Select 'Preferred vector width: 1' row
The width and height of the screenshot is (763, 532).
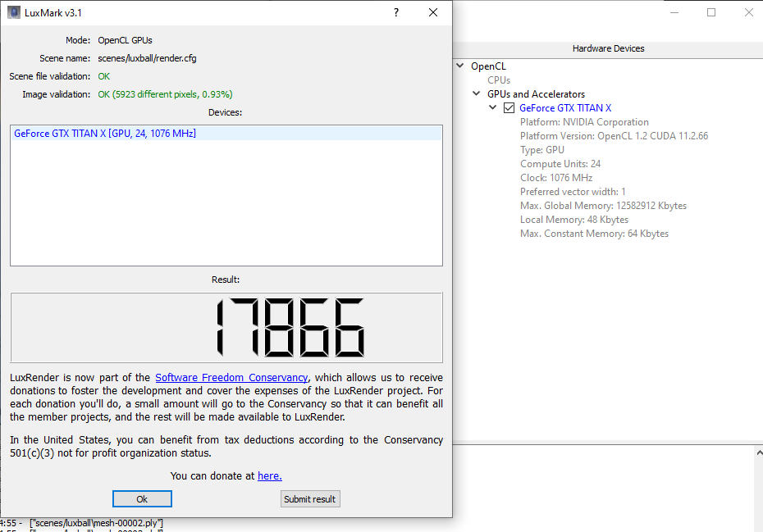pyautogui.click(x=573, y=192)
